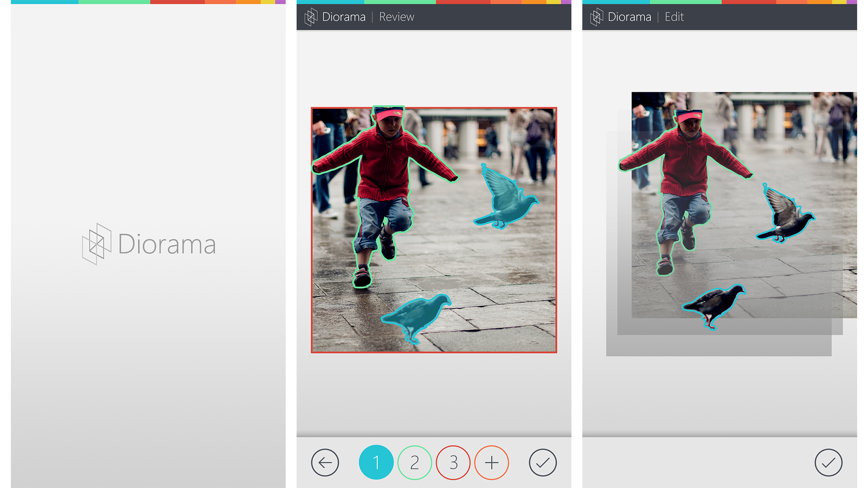Screen dimensions: 868x488
Task: Click Diorama text in Edit header
Action: (x=629, y=17)
